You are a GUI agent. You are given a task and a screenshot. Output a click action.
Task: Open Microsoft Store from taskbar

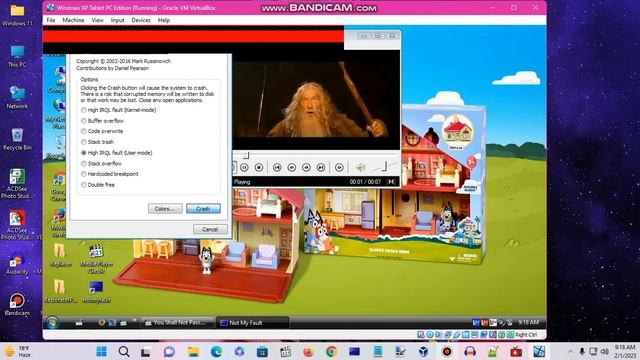(262, 351)
